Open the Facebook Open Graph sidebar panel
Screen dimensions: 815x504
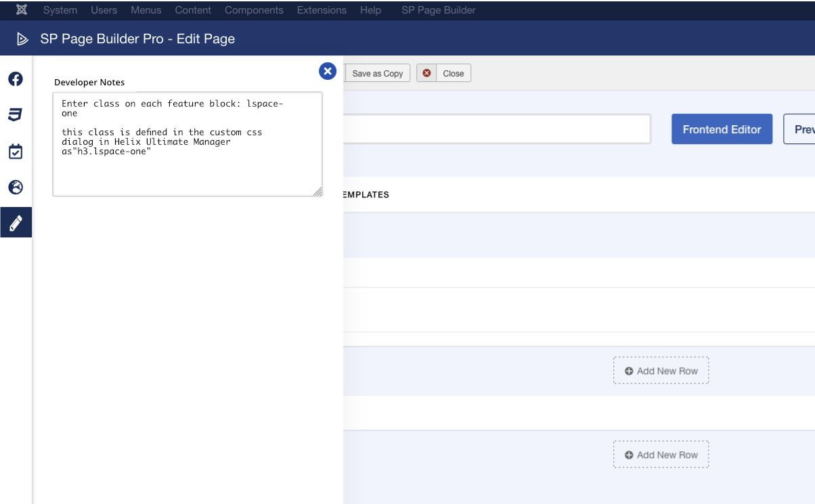(x=16, y=78)
